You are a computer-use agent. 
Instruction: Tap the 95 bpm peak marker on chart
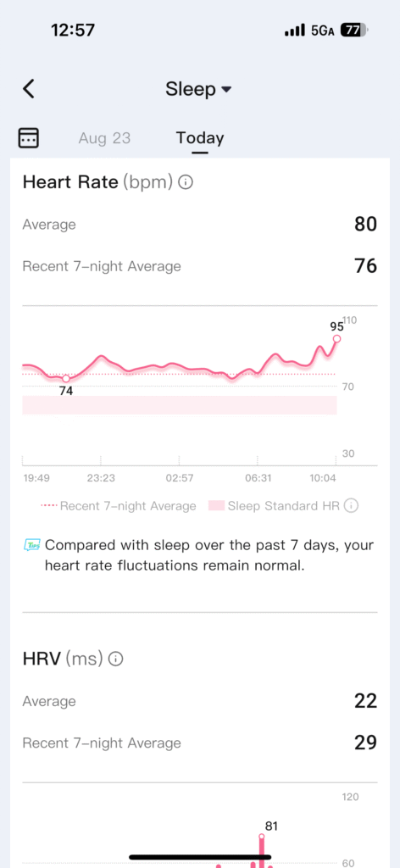pyautogui.click(x=336, y=339)
